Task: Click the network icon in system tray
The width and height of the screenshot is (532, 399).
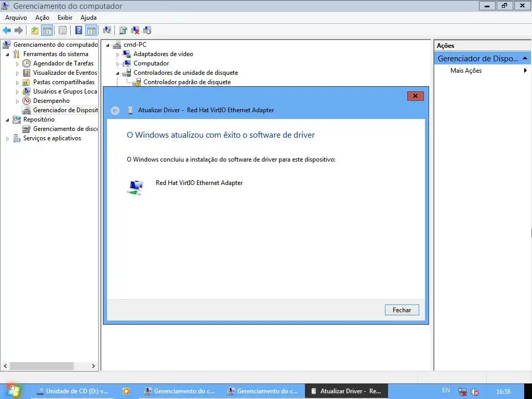Action: [462, 392]
